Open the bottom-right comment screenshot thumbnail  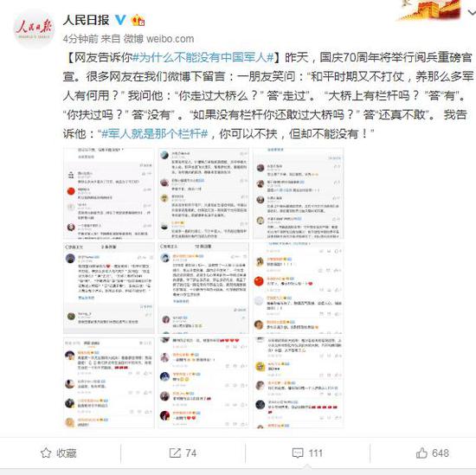click(x=298, y=382)
